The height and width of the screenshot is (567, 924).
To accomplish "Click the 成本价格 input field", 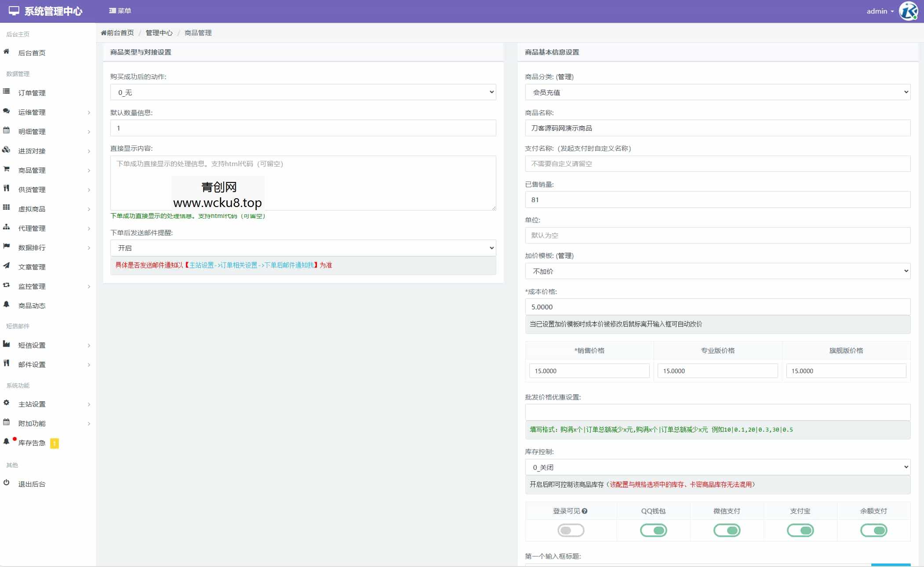I will (717, 307).
